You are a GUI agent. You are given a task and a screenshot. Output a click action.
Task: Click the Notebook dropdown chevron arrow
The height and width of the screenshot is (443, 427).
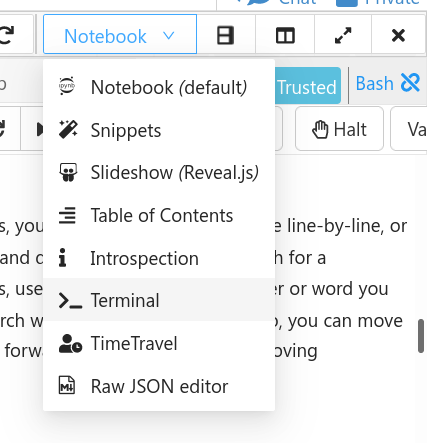[x=168, y=35]
